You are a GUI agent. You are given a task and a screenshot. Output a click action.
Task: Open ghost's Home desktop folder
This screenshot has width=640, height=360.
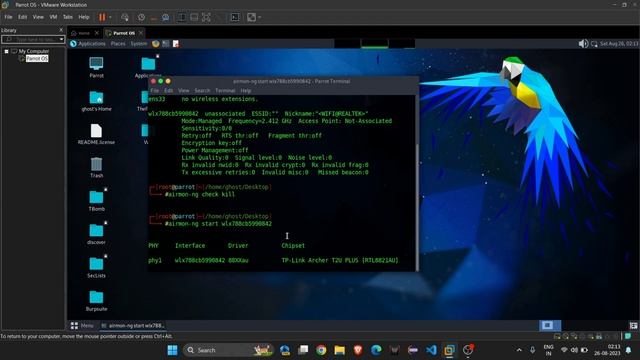tap(96, 101)
